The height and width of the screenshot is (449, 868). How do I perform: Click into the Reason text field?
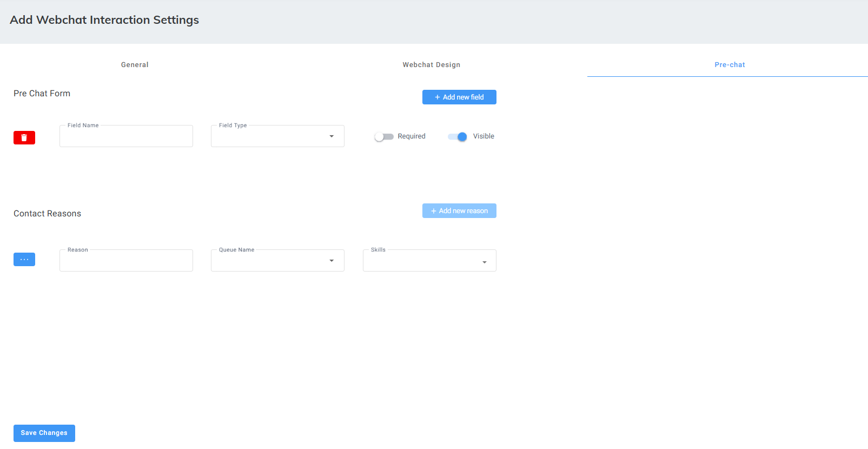(126, 261)
